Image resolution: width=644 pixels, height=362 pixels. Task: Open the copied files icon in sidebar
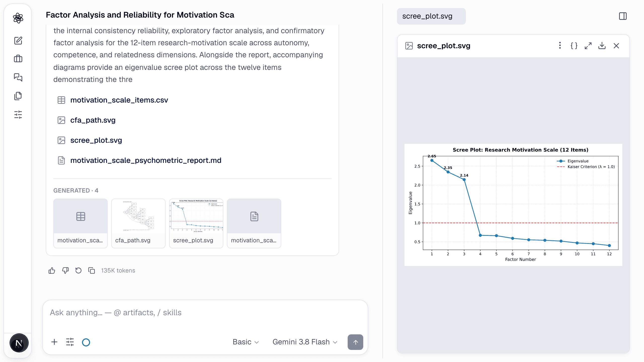[x=18, y=96]
